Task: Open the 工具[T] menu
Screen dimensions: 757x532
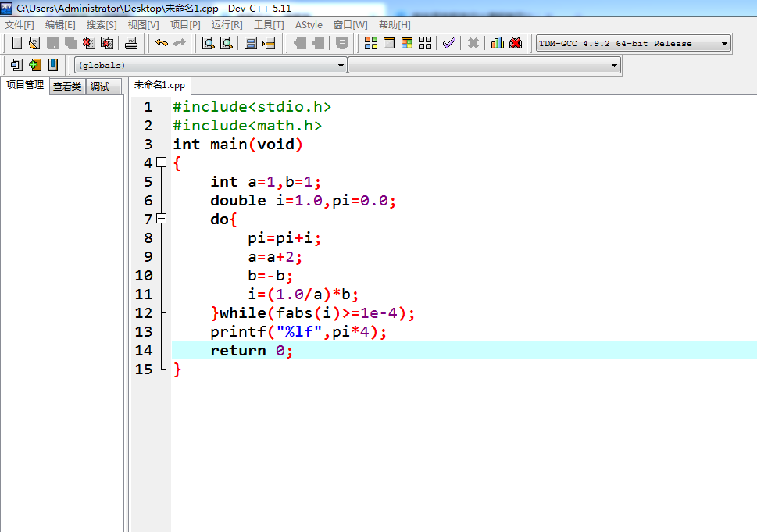Action: tap(269, 25)
